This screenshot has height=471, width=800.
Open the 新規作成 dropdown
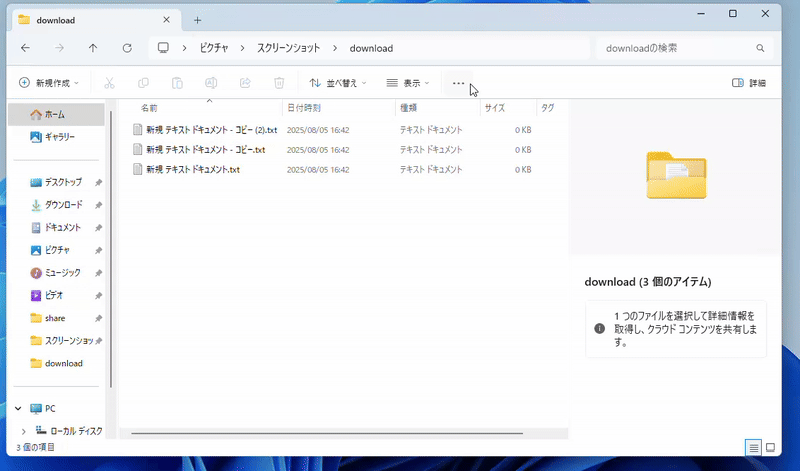[x=49, y=83]
